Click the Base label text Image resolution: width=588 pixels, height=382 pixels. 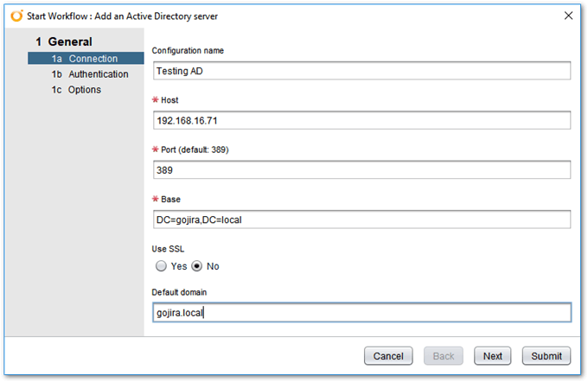[x=170, y=200]
